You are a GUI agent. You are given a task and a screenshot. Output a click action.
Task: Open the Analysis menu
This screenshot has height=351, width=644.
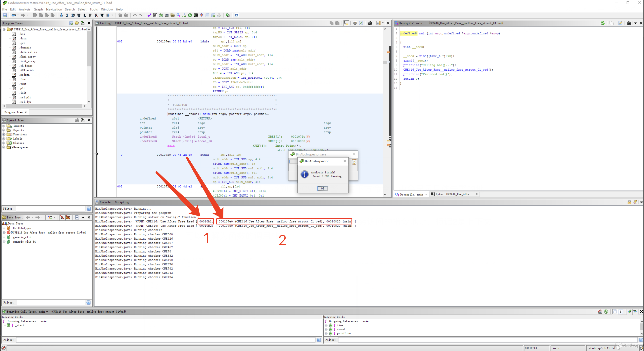24,9
